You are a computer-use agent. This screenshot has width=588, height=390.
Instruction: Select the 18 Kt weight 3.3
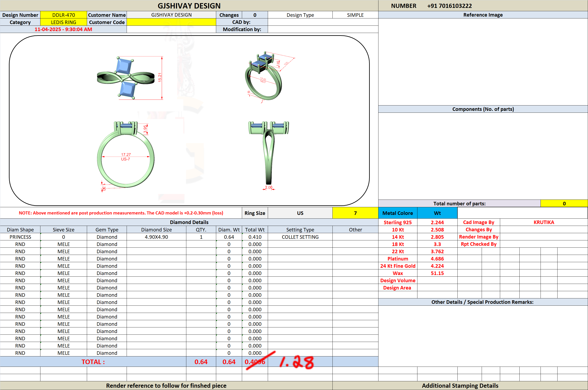(x=437, y=244)
